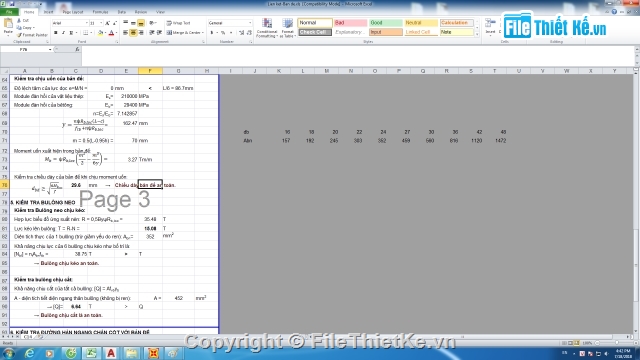Screen dimensions: 640x360
Task: Click the Insert cells icon
Action: 490,27
